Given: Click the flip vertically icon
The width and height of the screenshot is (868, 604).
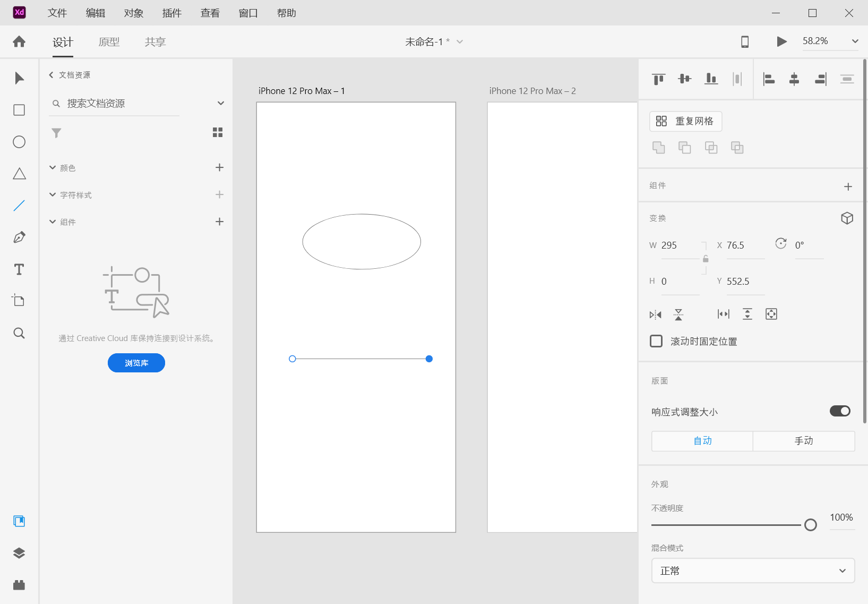Looking at the screenshot, I should tap(679, 314).
